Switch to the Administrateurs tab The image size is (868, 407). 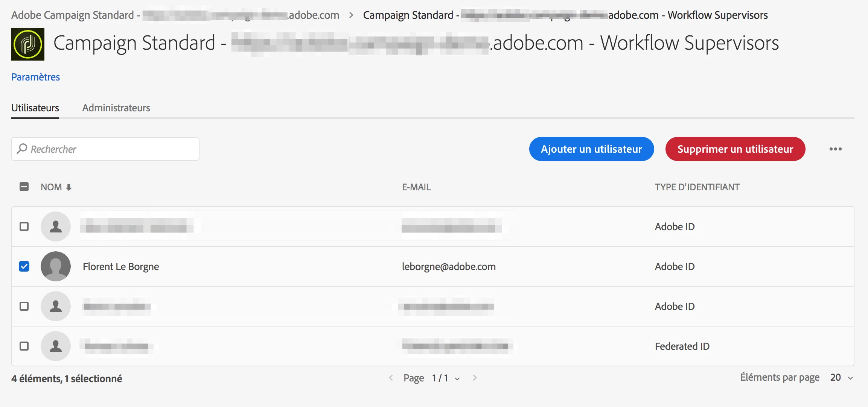tap(116, 108)
